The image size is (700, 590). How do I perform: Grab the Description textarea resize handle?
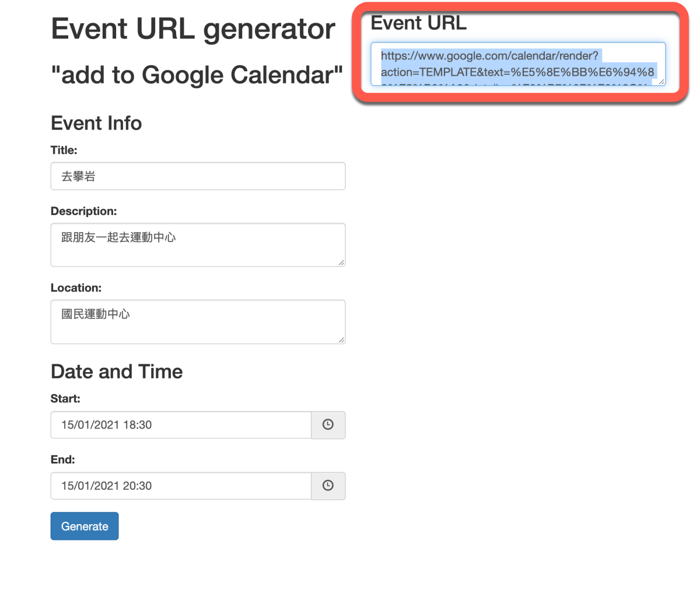point(341,263)
